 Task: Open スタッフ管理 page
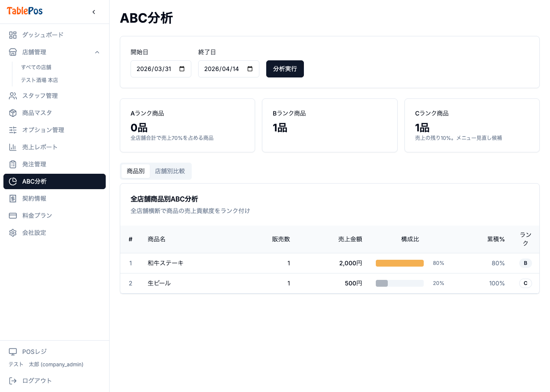pos(54,96)
